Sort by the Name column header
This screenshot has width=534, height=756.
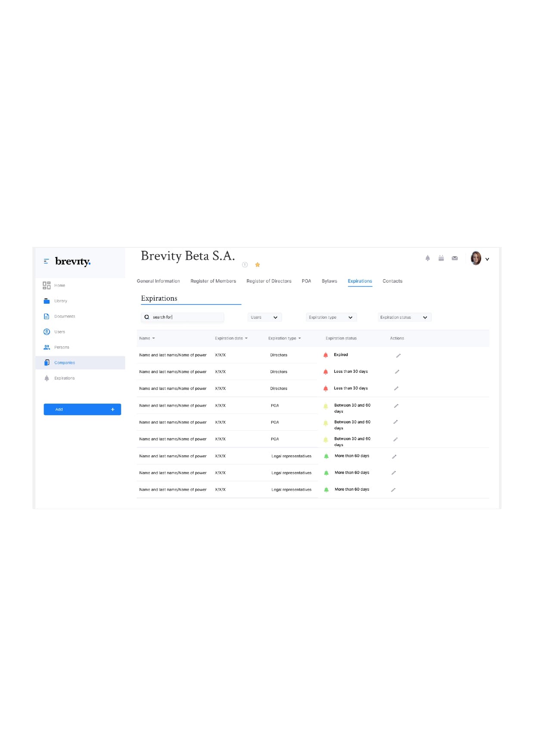[147, 338]
